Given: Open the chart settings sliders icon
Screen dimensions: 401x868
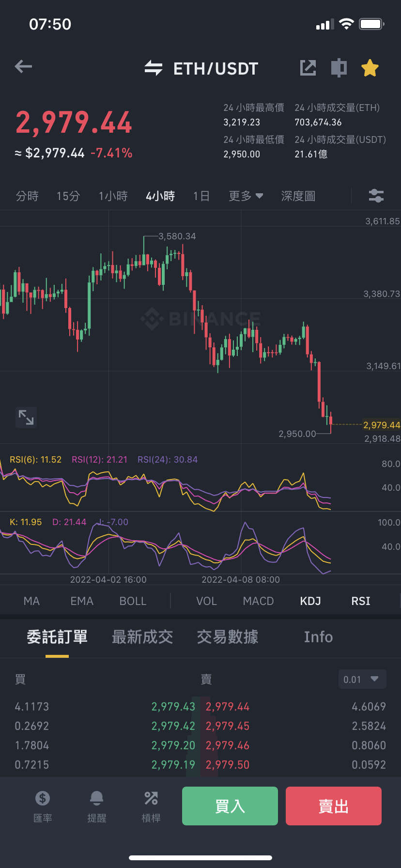Looking at the screenshot, I should [x=376, y=196].
